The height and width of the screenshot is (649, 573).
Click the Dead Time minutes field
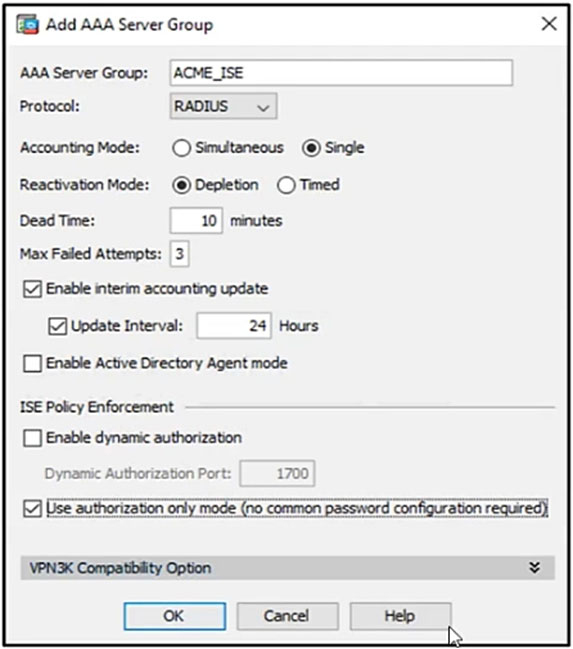coord(196,221)
